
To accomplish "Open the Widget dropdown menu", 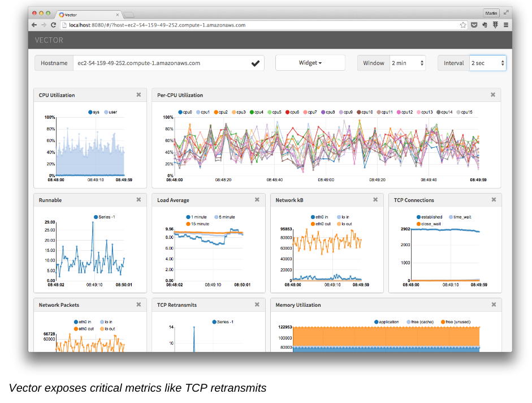I will [310, 63].
